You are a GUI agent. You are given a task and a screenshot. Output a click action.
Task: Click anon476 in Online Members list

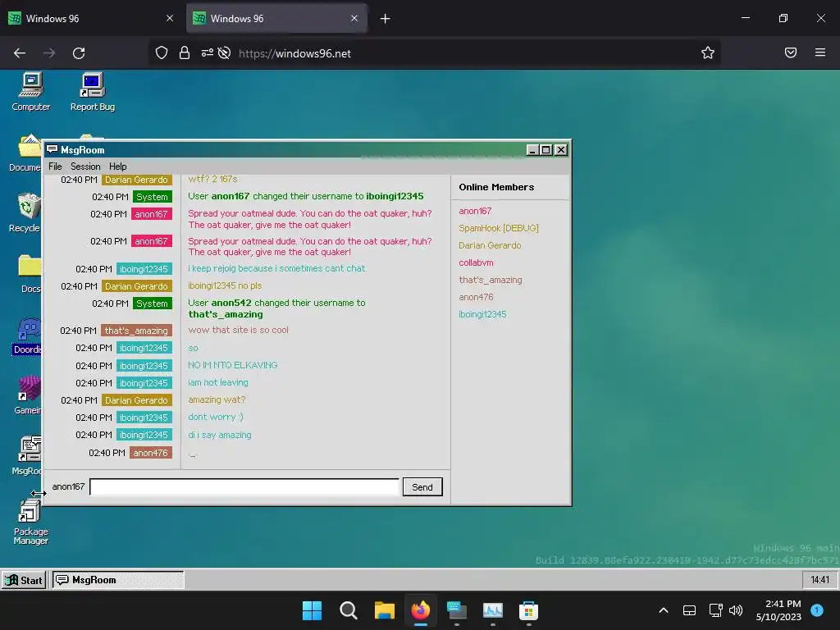click(477, 297)
